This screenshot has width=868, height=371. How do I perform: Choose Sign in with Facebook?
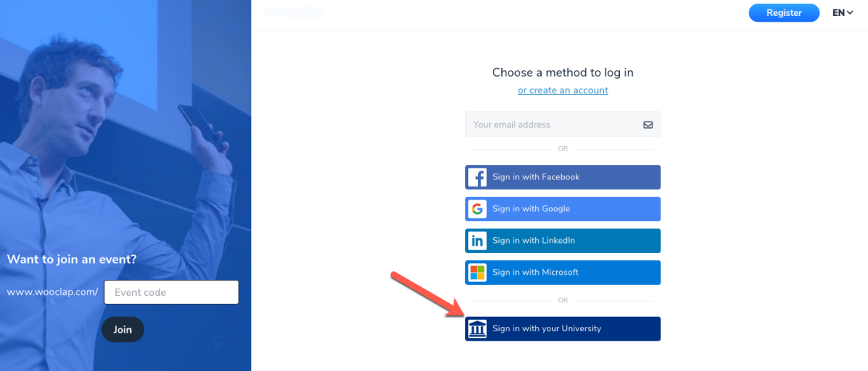[x=563, y=177]
